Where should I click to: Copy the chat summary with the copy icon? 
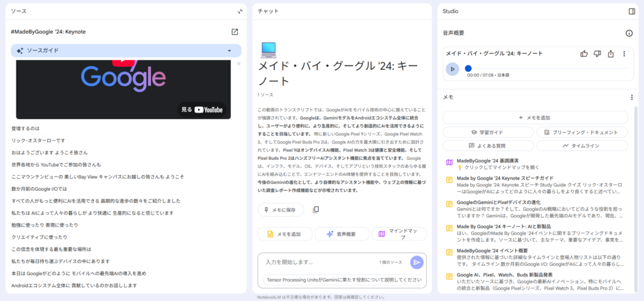[x=316, y=210]
